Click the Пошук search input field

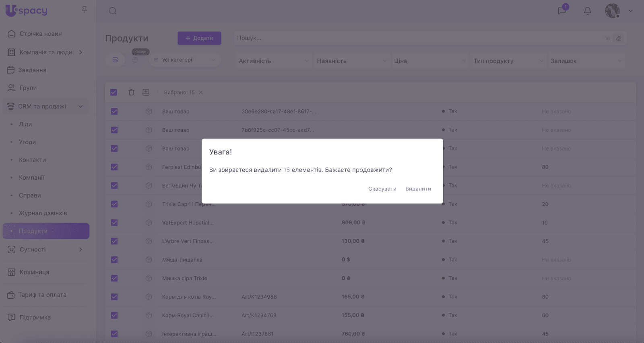[x=419, y=38]
